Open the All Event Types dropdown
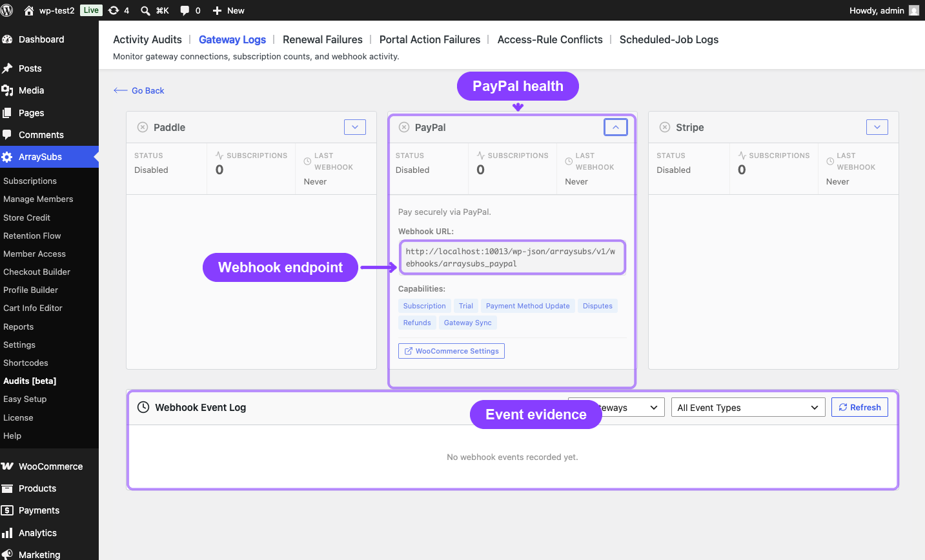This screenshot has height=560, width=925. (748, 408)
